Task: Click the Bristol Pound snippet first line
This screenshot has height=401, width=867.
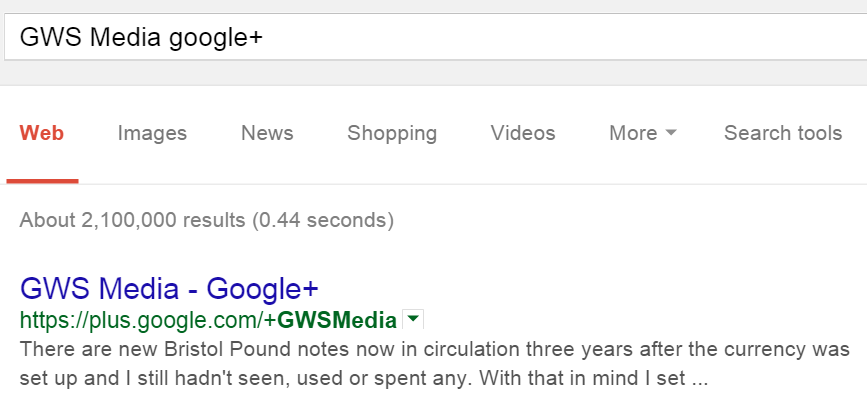Action: 435,350
